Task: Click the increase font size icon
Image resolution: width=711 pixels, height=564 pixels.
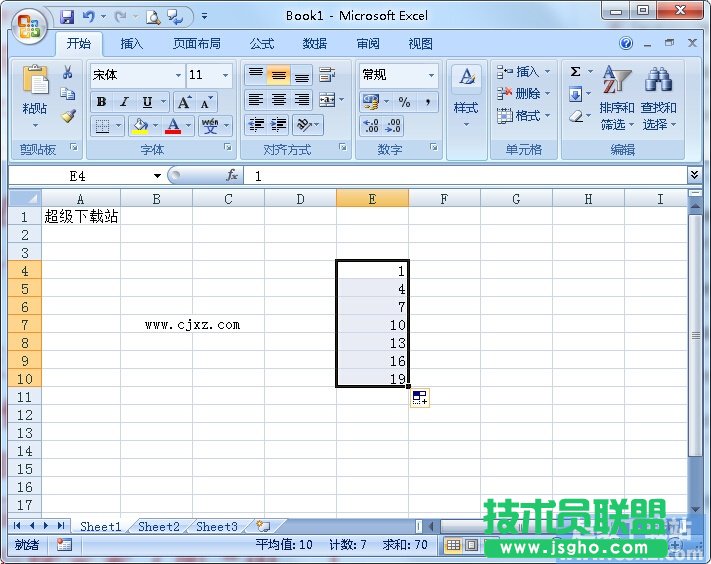Action: coord(184,102)
